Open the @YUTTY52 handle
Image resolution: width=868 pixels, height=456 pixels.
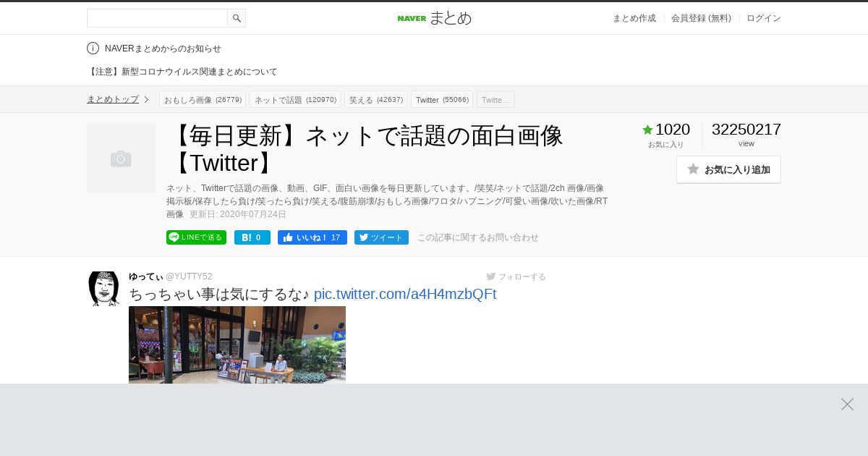[189, 276]
